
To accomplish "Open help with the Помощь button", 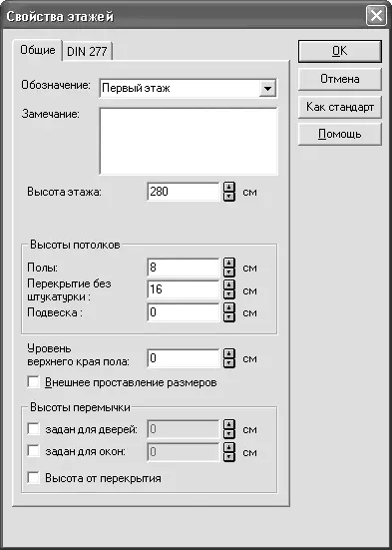I will click(340, 134).
